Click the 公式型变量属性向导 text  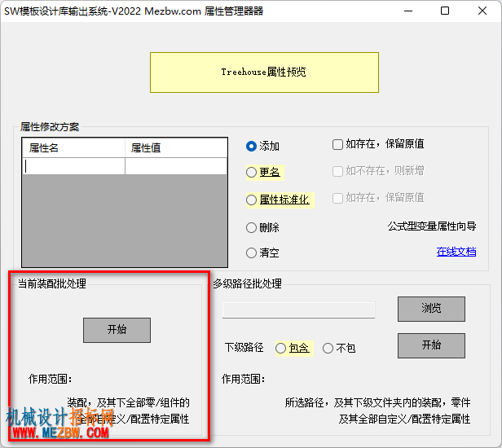432,226
